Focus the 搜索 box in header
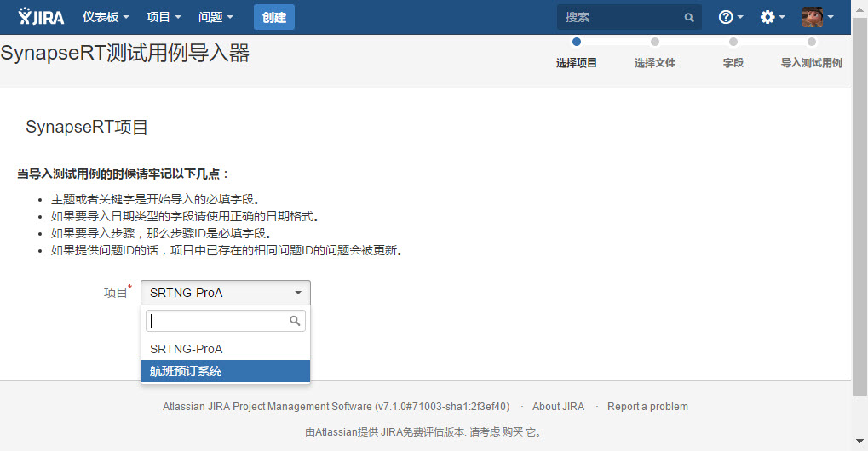 pos(629,17)
